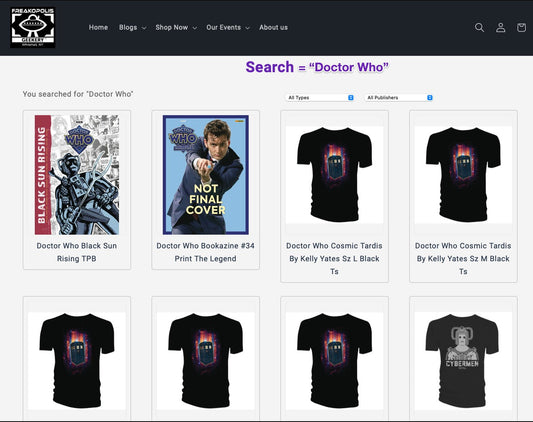The image size is (533, 422).
Task: Click the Cybermen grey t-shirt thumbnail
Action: [463, 361]
